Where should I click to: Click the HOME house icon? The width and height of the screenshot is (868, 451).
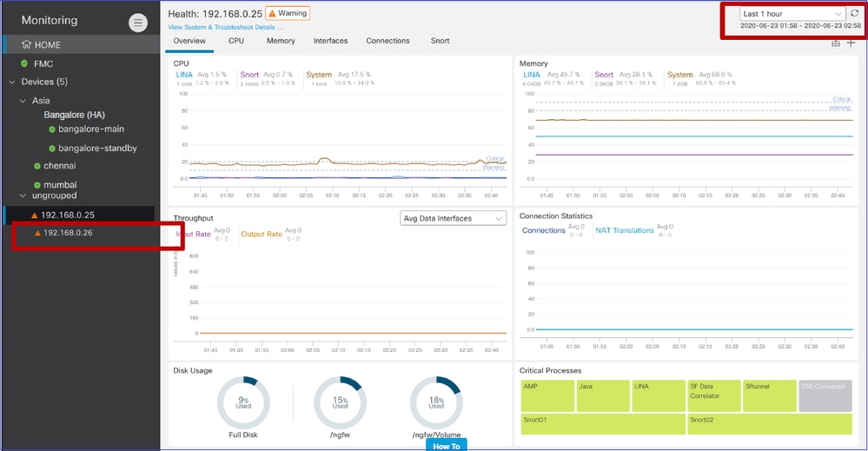tap(26, 44)
